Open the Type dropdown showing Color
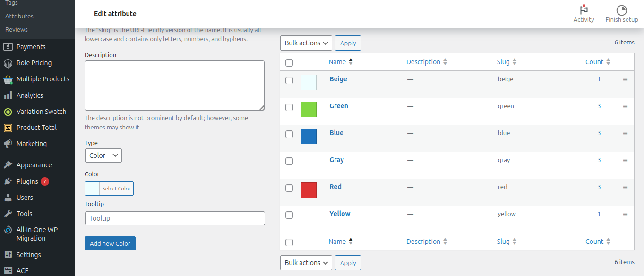 [103, 155]
